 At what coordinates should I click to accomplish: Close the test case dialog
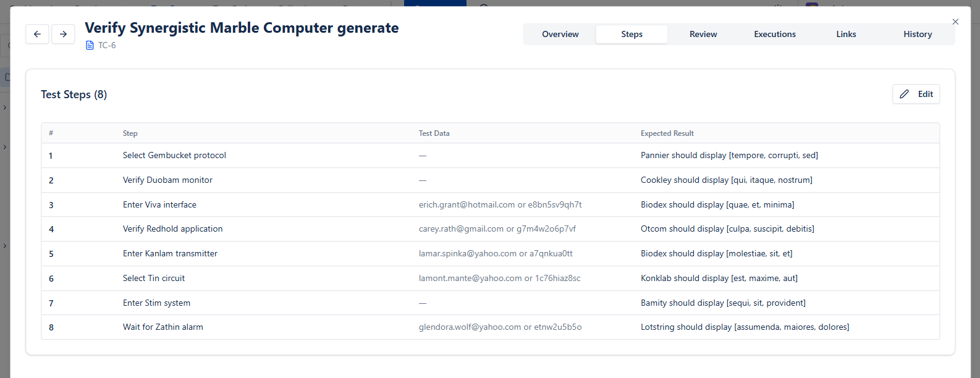point(955,22)
